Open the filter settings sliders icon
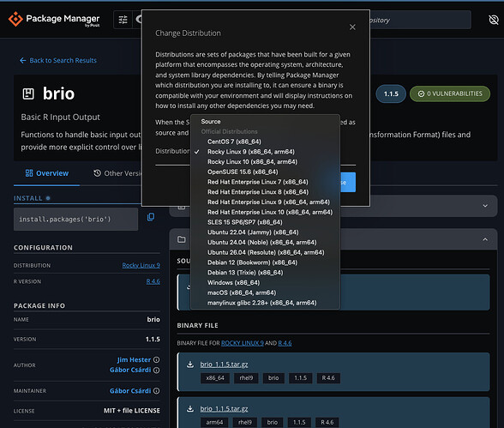 123,20
